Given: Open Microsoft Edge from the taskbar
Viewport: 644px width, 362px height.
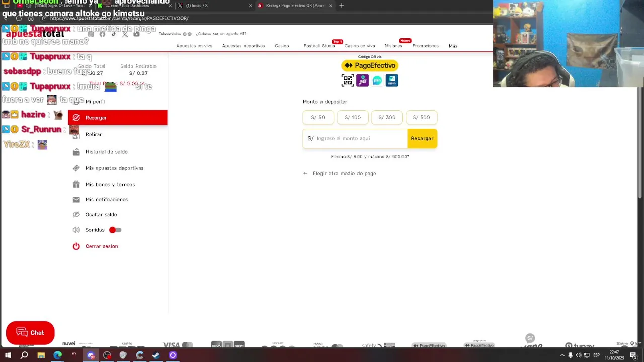Looking at the screenshot, I should 58,355.
